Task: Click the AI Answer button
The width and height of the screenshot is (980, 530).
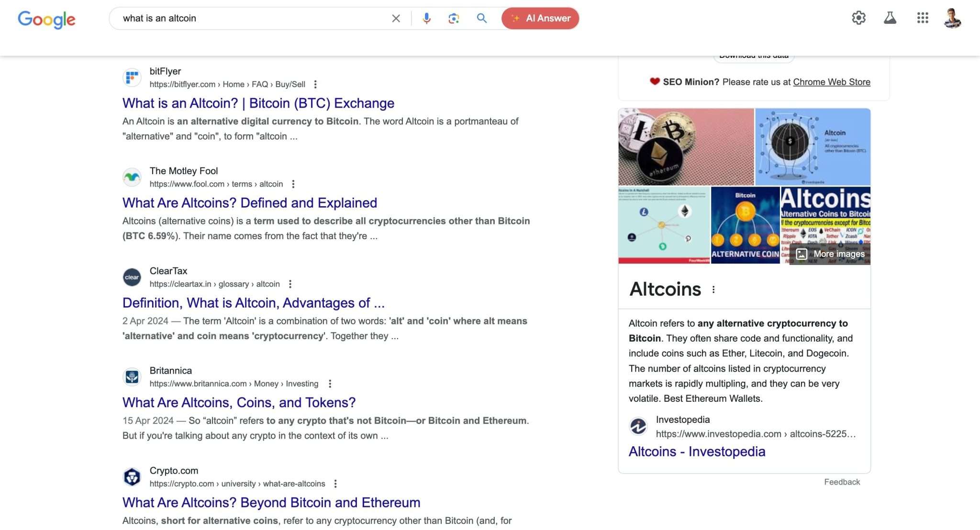Action: point(540,18)
